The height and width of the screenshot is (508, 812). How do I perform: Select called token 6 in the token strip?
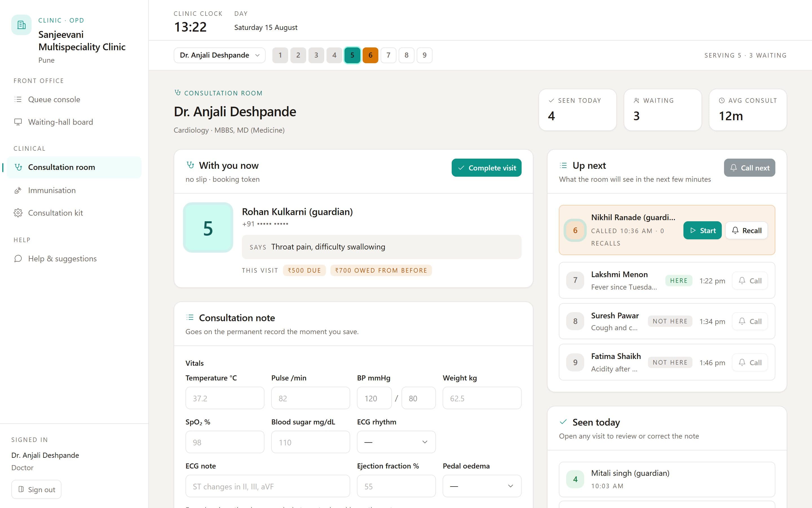370,55
